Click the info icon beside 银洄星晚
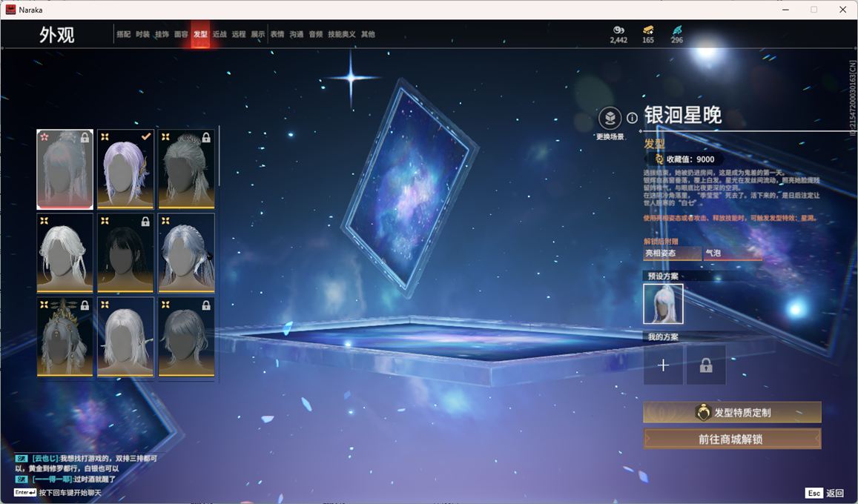 tap(632, 118)
